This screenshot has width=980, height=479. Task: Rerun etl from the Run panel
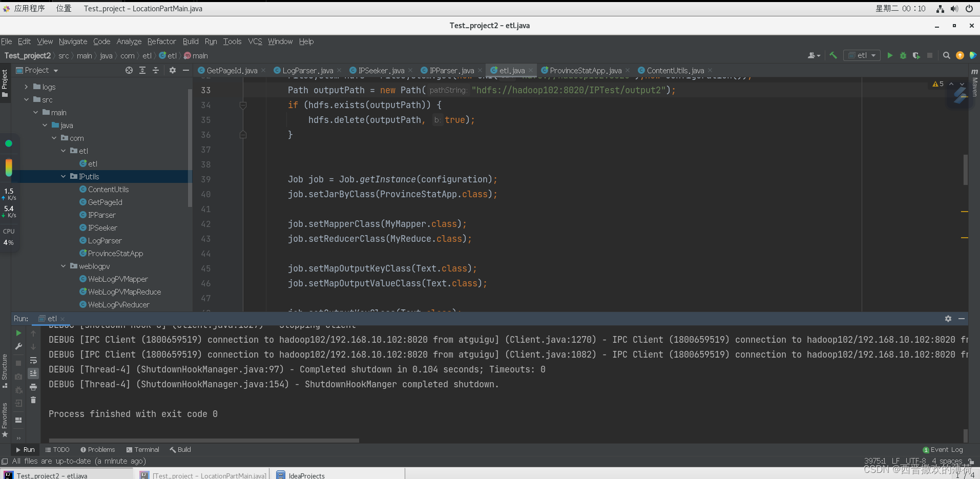[19, 333]
